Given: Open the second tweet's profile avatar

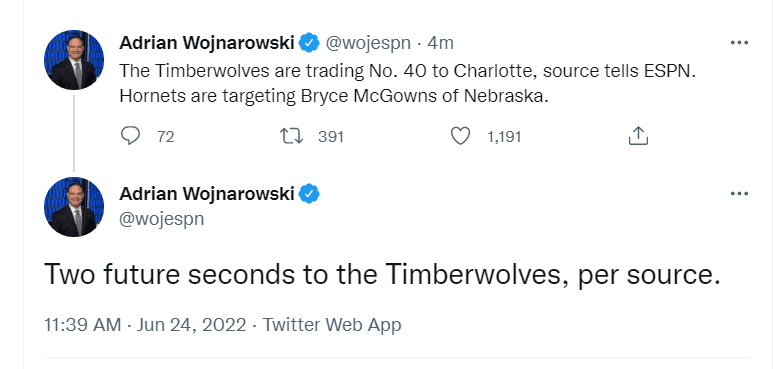Looking at the screenshot, I should coord(74,207).
